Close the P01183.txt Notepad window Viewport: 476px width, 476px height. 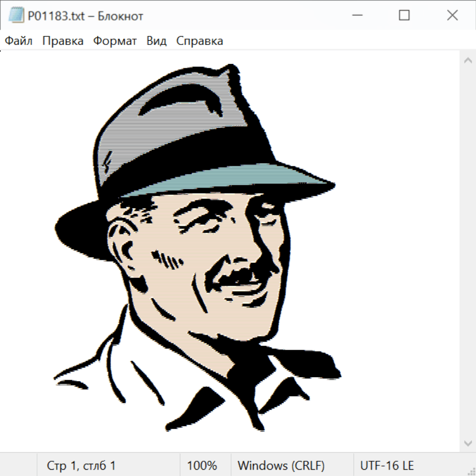(x=452, y=16)
